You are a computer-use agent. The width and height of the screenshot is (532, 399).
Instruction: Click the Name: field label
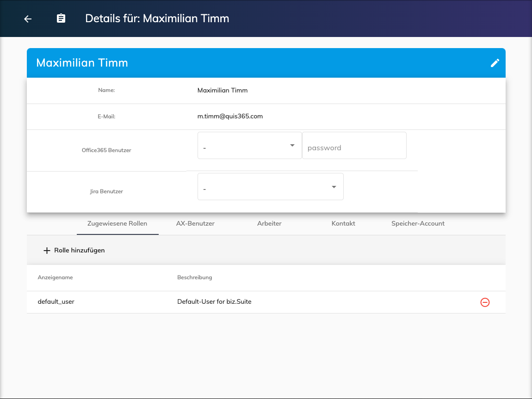coord(106,90)
